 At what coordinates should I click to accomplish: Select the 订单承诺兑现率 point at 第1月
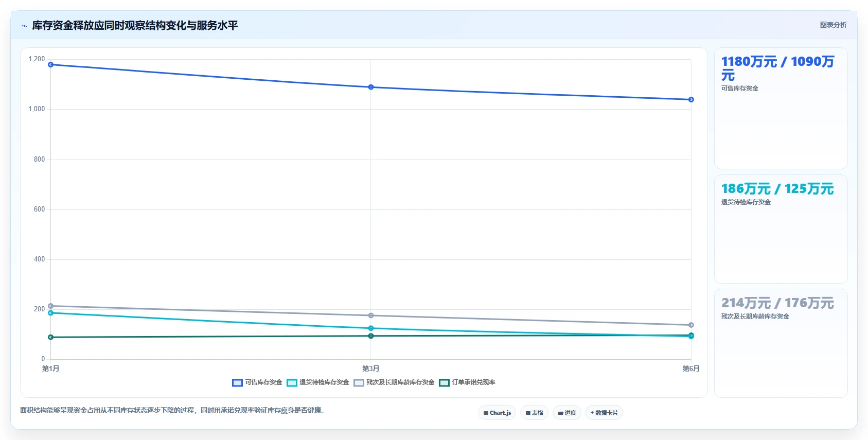coord(50,337)
